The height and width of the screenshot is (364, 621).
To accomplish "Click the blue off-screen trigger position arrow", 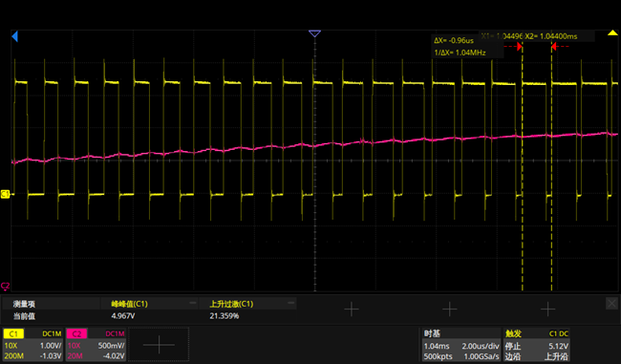I will pyautogui.click(x=14, y=36).
